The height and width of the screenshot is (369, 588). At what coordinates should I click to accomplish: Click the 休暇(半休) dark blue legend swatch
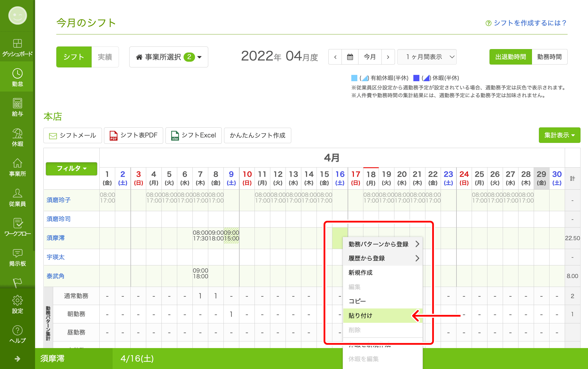(x=416, y=78)
